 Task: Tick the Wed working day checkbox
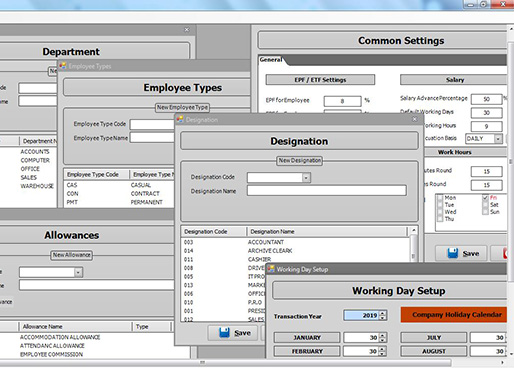440,212
